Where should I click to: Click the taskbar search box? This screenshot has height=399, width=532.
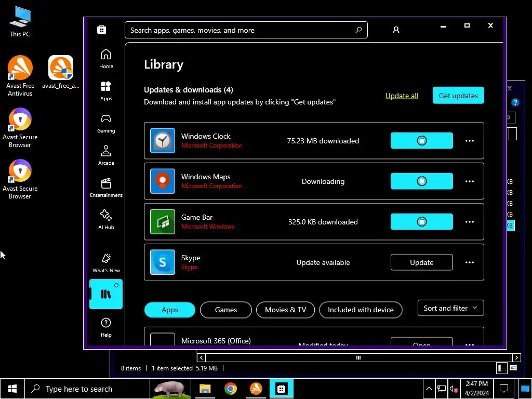pyautogui.click(x=87, y=389)
